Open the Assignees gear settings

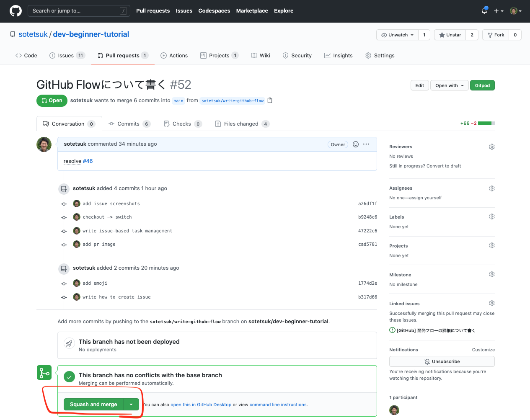point(492,188)
